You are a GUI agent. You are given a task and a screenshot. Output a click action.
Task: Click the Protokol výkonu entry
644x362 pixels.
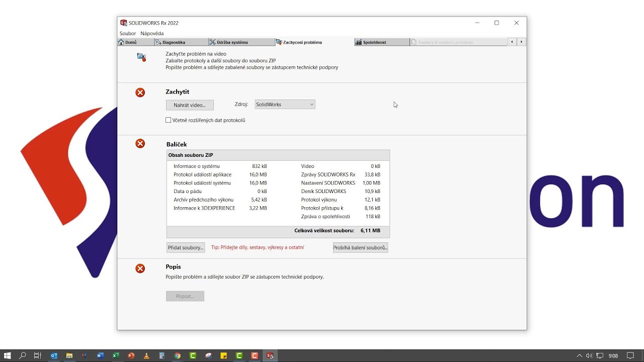pos(341,200)
